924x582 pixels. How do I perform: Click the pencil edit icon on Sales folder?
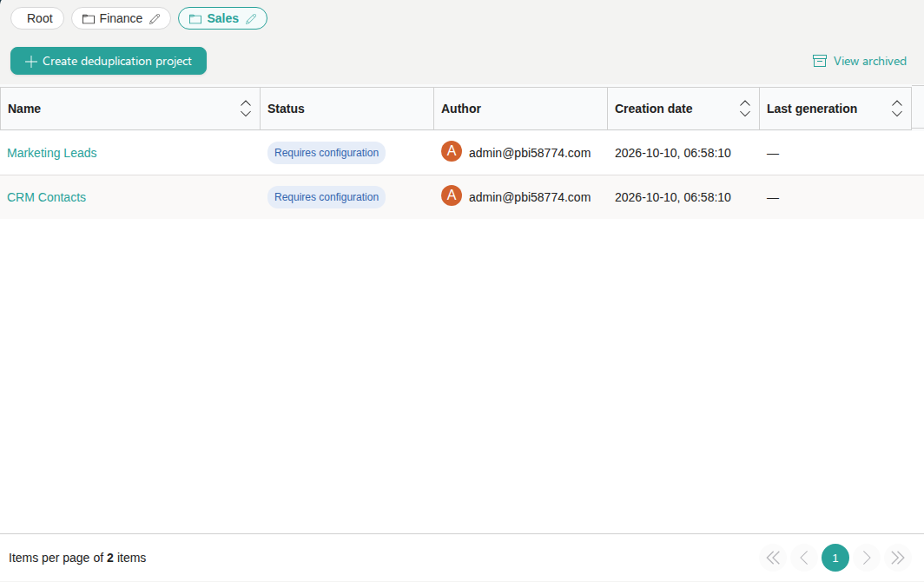pyautogui.click(x=251, y=19)
